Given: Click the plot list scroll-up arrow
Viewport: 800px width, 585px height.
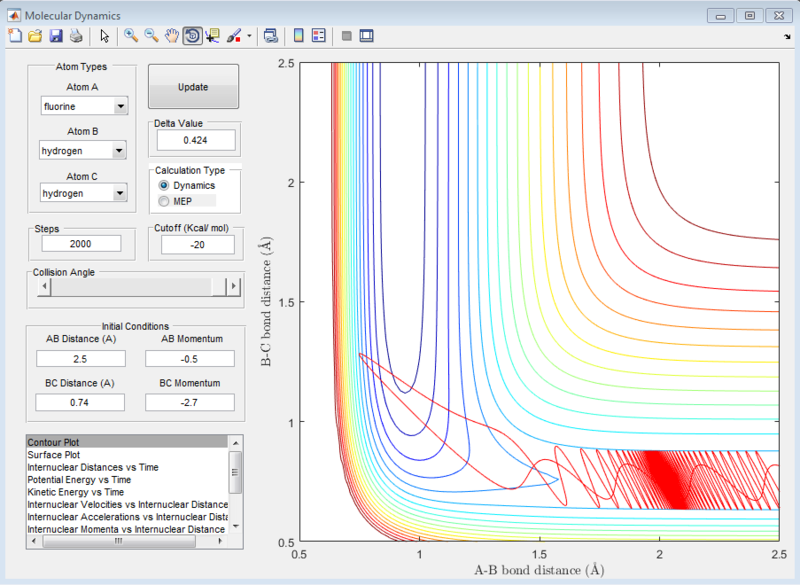Looking at the screenshot, I should pos(235,443).
